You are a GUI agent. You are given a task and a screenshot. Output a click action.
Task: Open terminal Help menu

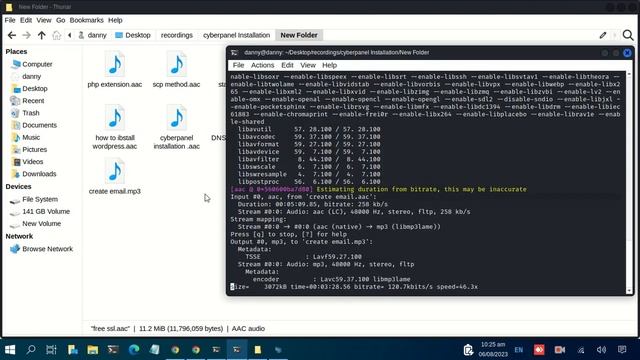[x=329, y=65]
